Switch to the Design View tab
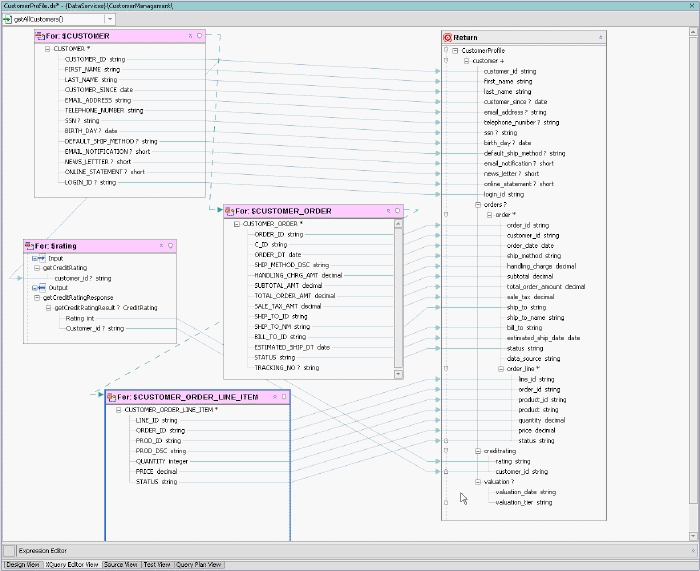Viewport: 700px width, 571px height. pyautogui.click(x=22, y=565)
